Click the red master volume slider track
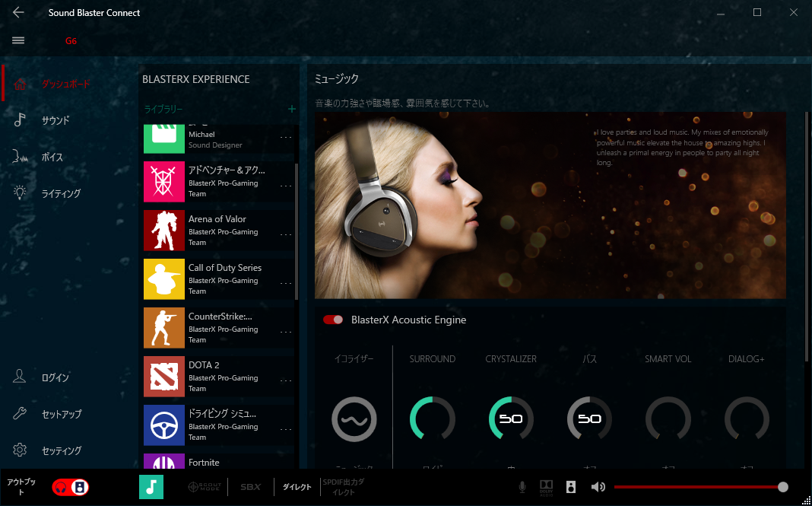812x506 pixels. click(x=697, y=487)
